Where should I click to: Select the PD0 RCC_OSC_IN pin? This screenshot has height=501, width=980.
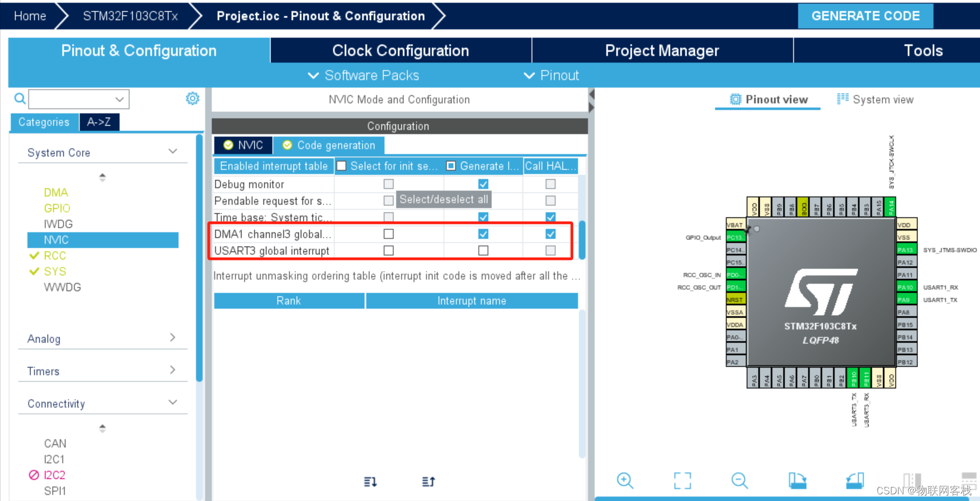click(735, 275)
